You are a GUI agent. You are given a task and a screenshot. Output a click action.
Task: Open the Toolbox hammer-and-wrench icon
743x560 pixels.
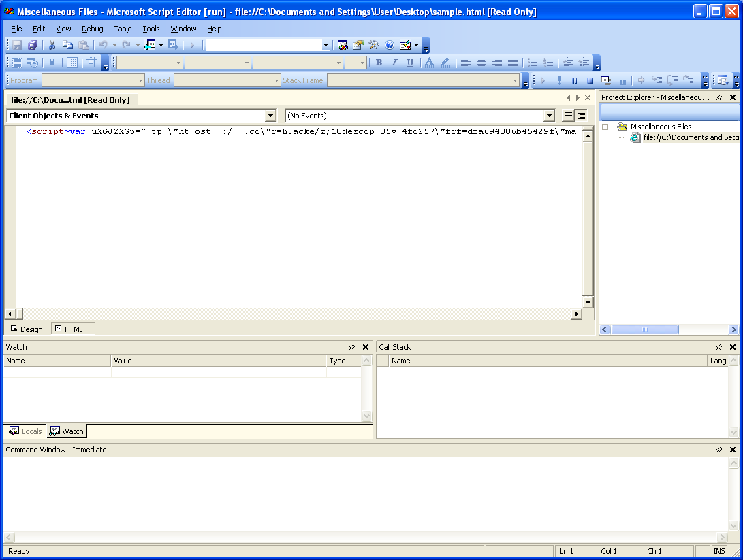pyautogui.click(x=373, y=45)
